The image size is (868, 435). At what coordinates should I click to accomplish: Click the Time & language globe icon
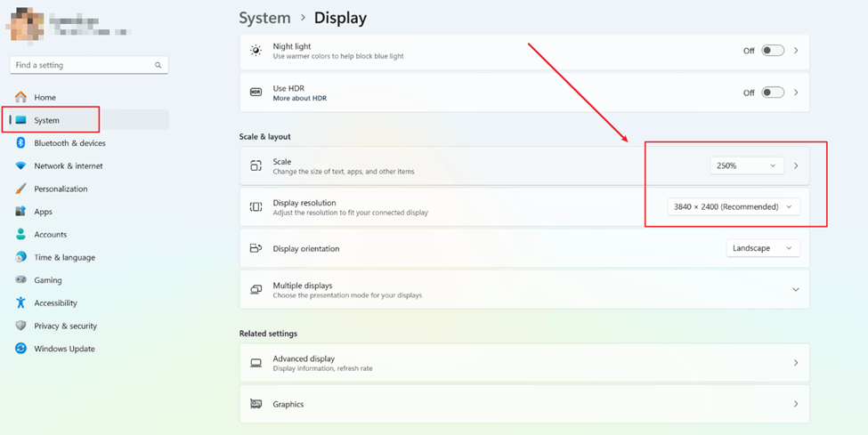tap(21, 257)
